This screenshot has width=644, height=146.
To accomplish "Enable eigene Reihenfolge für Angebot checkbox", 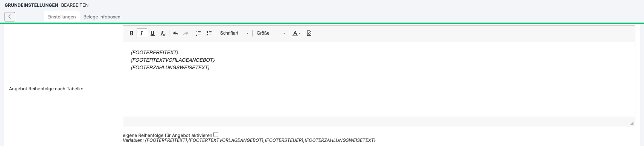I will click(x=216, y=135).
